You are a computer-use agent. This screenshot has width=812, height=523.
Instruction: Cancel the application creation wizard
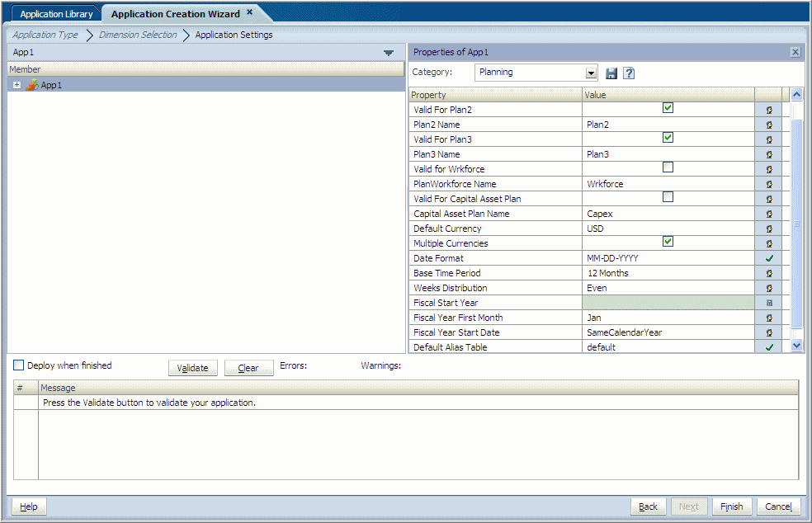tap(778, 507)
